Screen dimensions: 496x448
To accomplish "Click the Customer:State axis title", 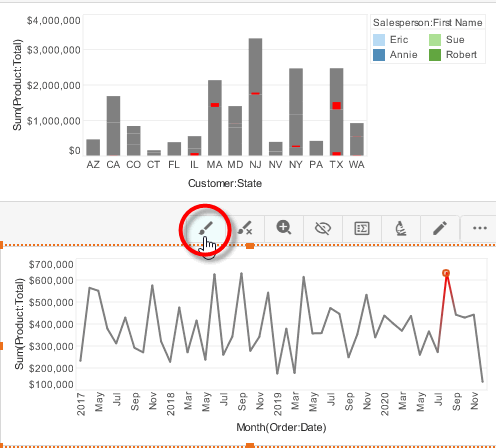I will tap(225, 183).
